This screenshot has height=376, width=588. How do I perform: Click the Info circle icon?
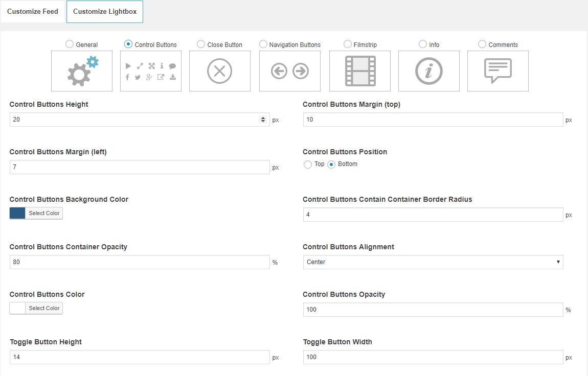point(429,71)
